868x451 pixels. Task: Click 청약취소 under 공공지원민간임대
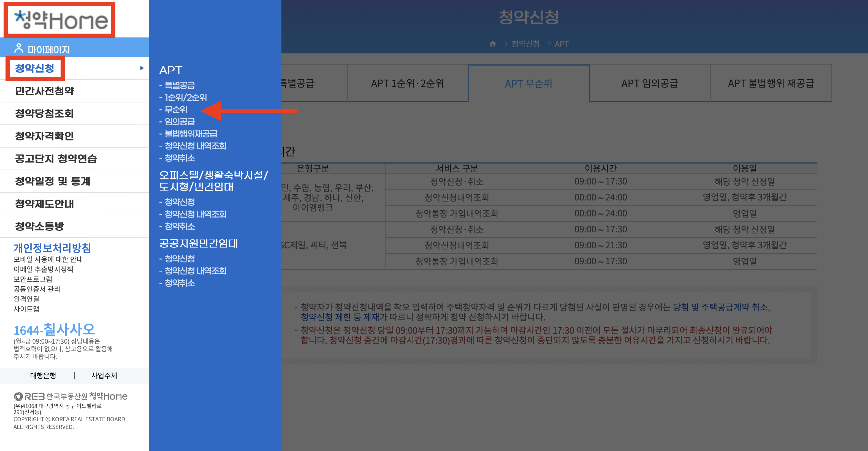179,283
